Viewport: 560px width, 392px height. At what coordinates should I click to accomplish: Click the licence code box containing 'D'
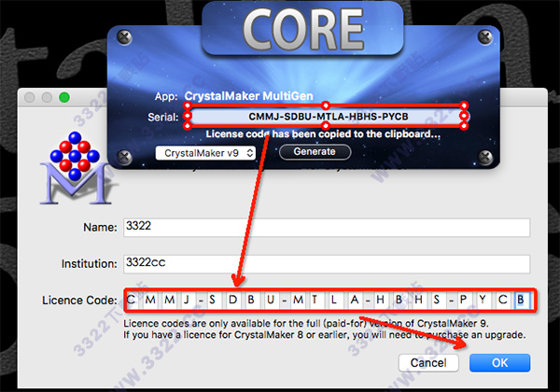(232, 300)
